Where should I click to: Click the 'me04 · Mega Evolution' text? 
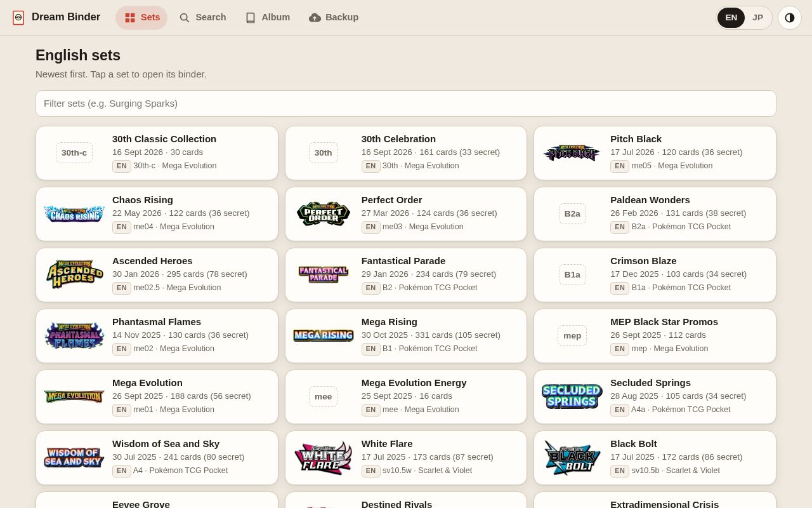[x=174, y=227]
